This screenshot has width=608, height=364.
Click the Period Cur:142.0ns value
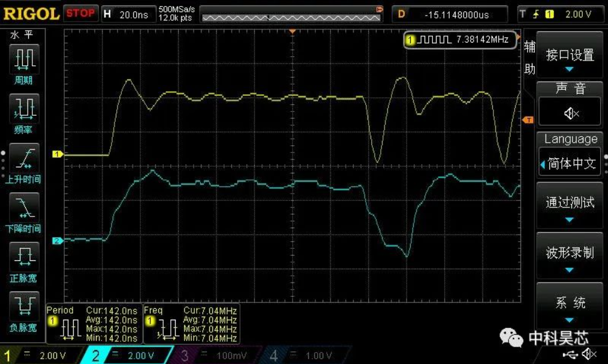pyautogui.click(x=112, y=311)
